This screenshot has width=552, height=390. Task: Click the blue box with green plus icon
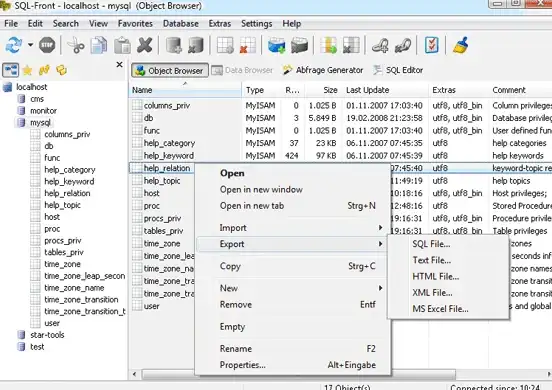tap(276, 45)
